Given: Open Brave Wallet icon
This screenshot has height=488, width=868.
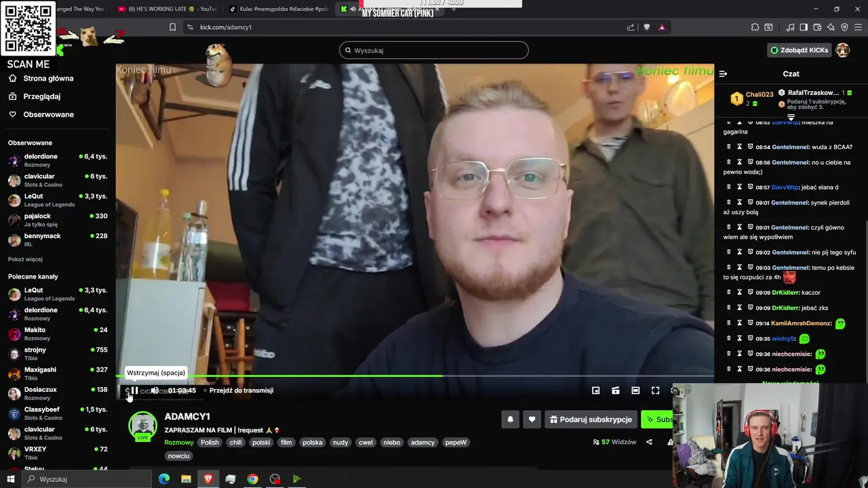Looking at the screenshot, I should [x=817, y=27].
